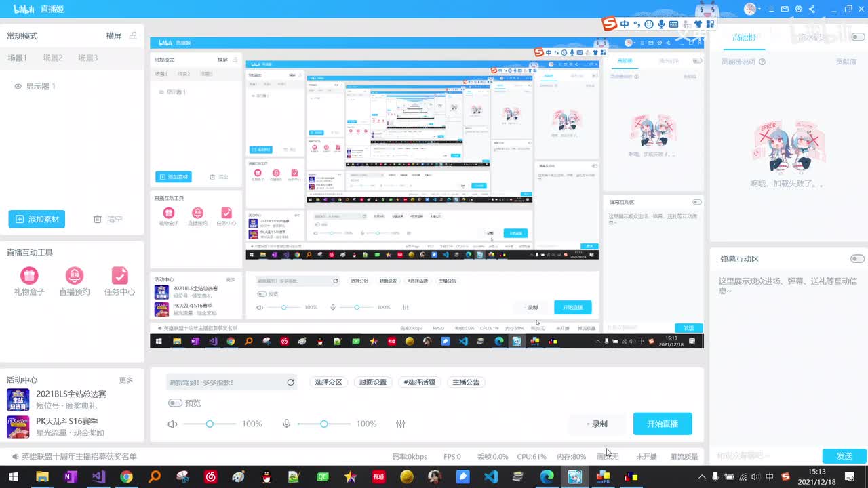The image size is (868, 488).
Task: Click the user avatar in title bar
Action: (x=750, y=9)
